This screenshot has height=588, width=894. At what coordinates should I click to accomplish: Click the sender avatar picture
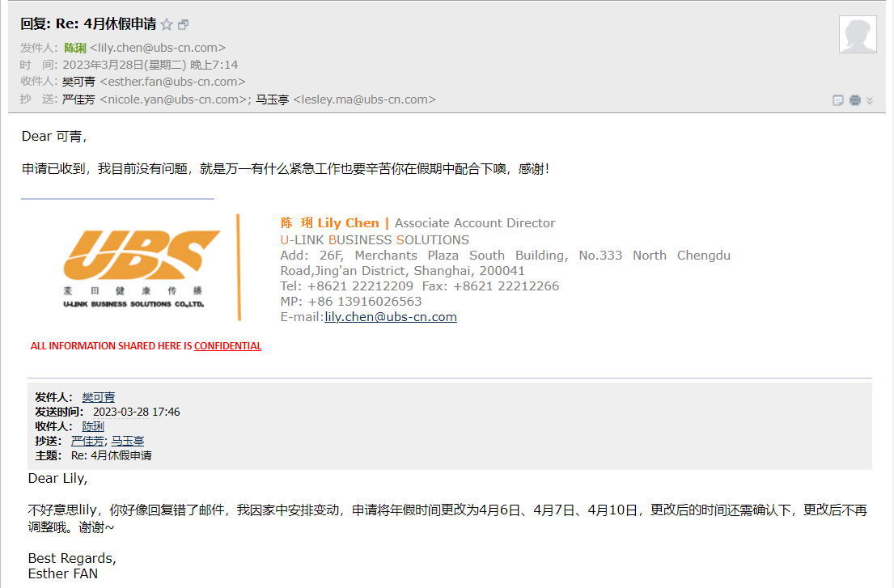pos(858,35)
